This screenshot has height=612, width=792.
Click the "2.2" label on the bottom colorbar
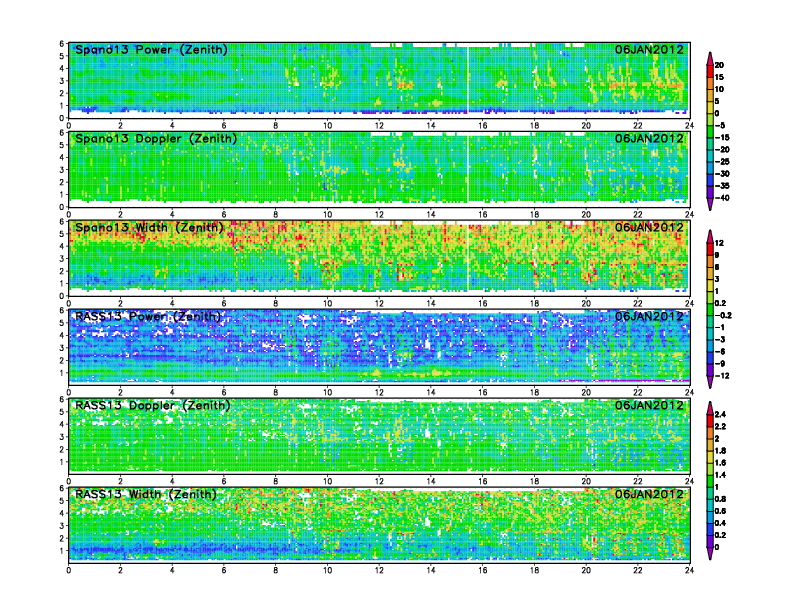[720, 427]
